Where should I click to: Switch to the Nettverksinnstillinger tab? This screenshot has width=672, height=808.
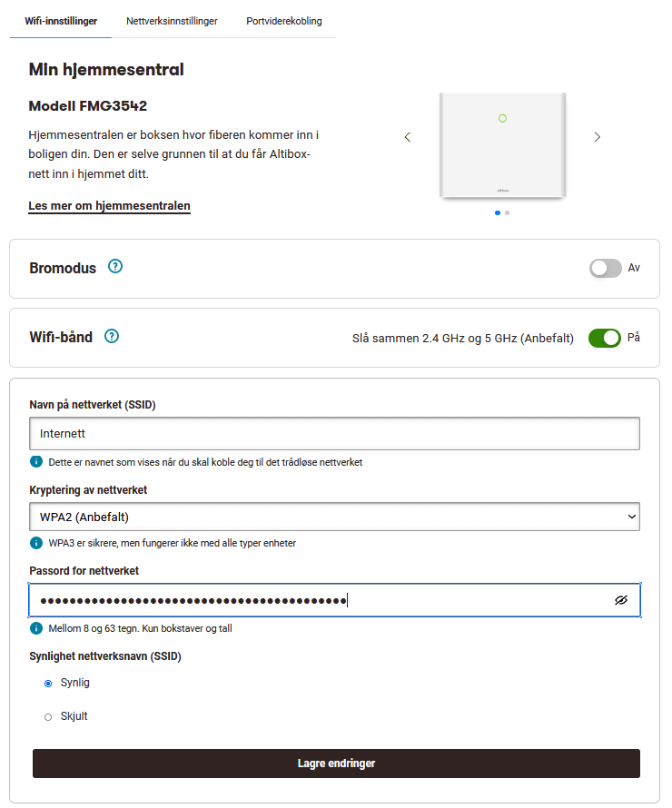pyautogui.click(x=172, y=21)
